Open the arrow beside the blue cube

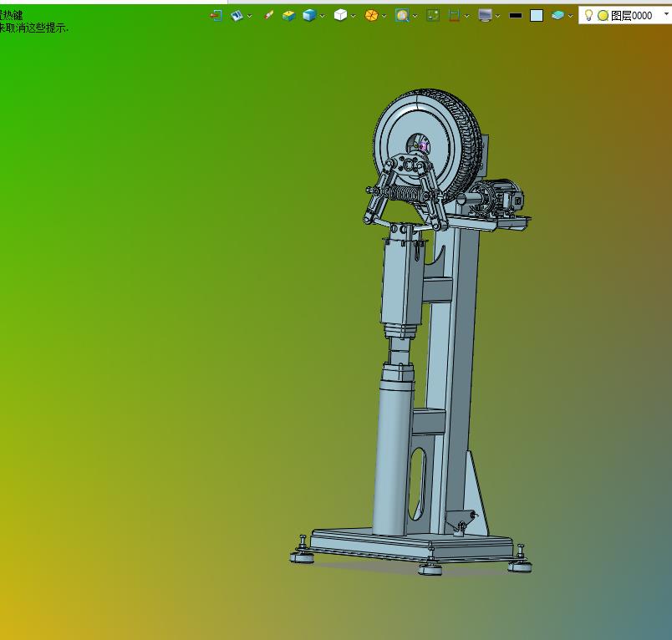pos(323,16)
